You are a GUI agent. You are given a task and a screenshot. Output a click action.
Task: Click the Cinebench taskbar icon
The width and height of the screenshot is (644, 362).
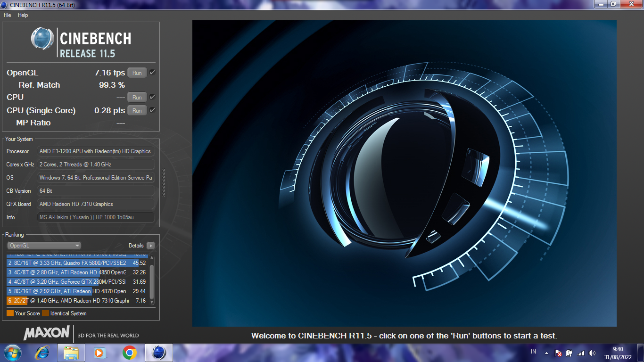coord(159,353)
